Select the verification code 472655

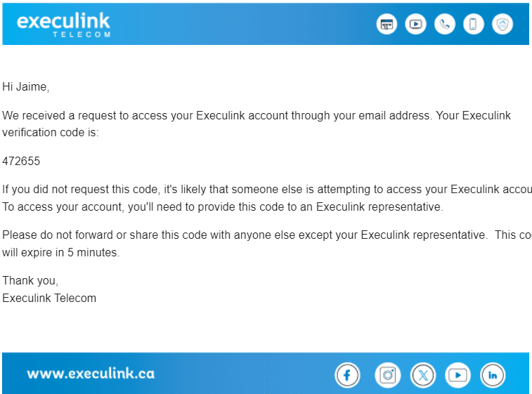pos(21,161)
